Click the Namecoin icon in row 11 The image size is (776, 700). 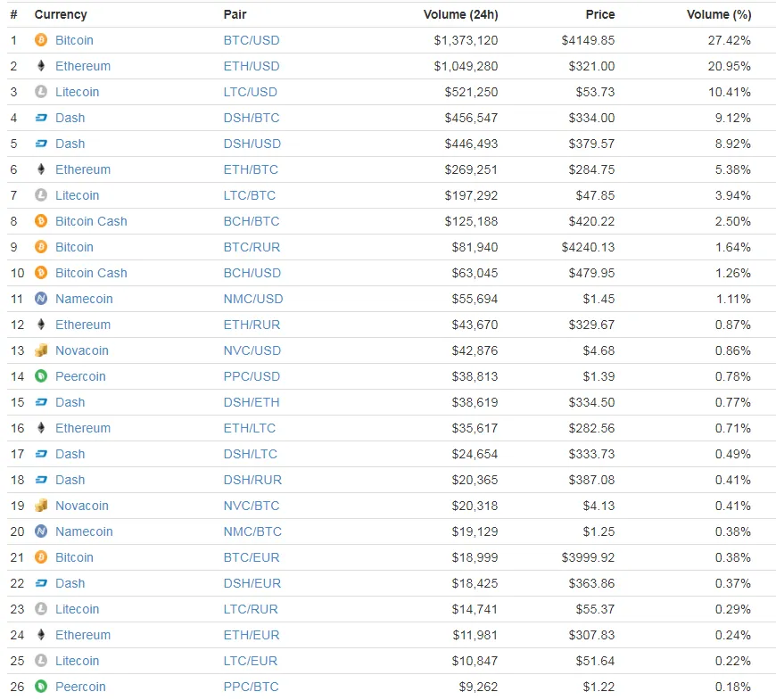tap(41, 299)
